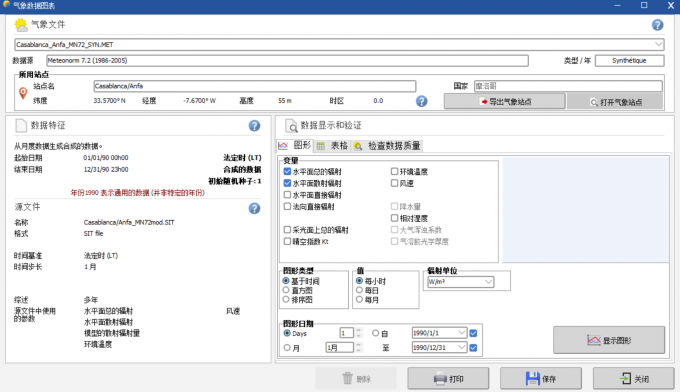Click the 国家 field

568,86
